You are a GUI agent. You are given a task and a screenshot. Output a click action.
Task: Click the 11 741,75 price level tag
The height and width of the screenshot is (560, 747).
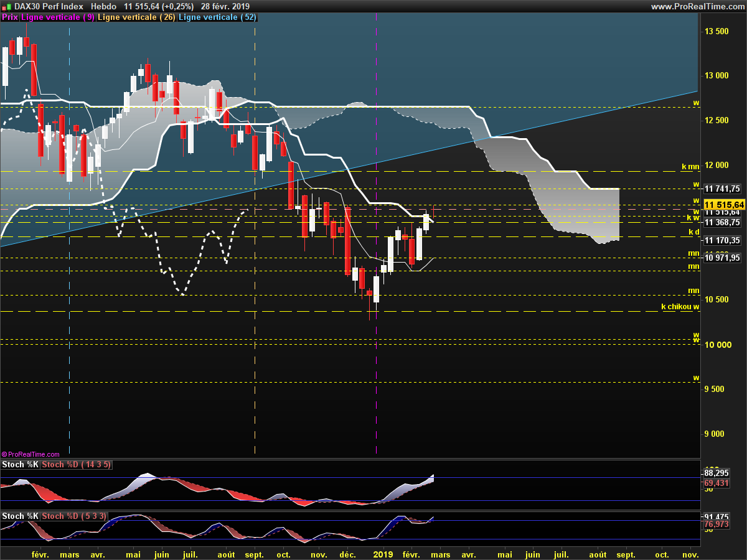[722, 189]
